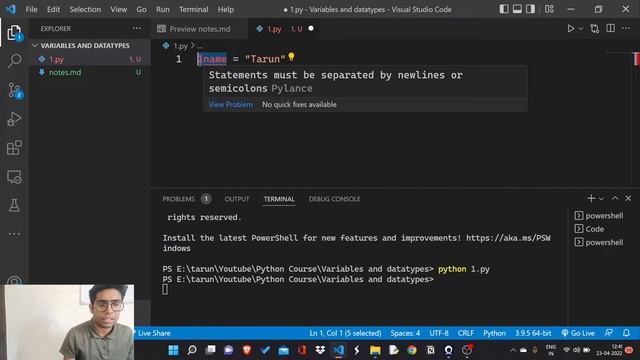
Task: Open the File menu
Action: point(31,9)
